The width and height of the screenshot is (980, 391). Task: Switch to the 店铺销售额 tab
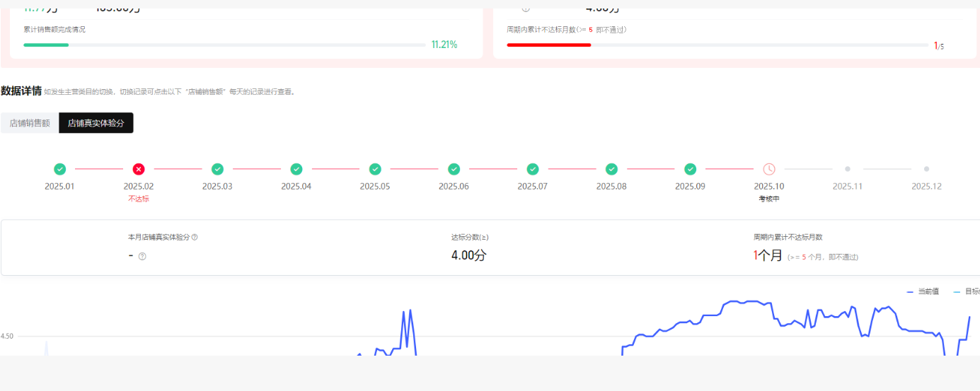[x=30, y=123]
